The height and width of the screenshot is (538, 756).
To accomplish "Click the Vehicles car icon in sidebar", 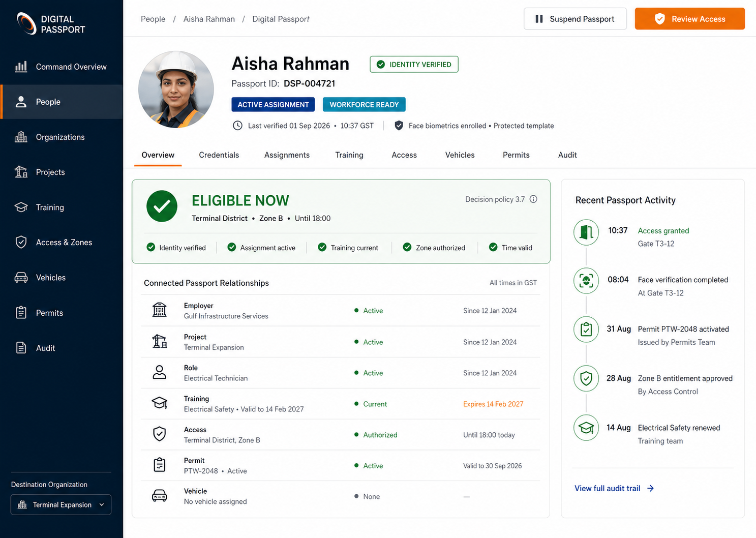I will 21,277.
